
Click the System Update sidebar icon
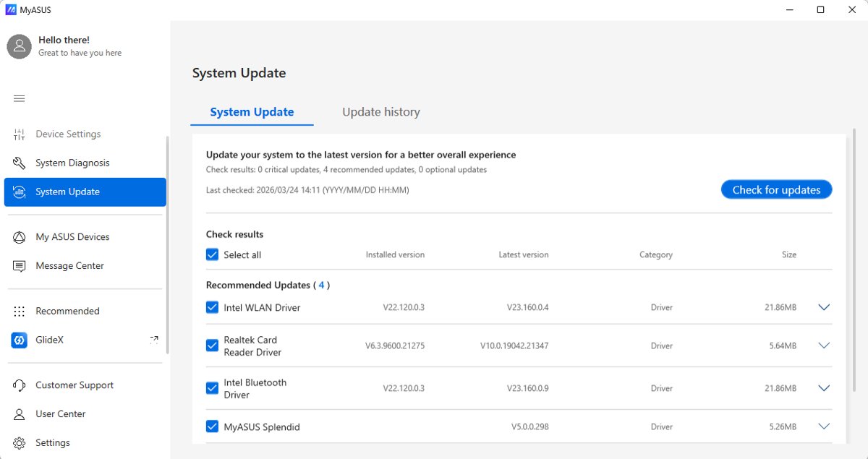tap(20, 192)
